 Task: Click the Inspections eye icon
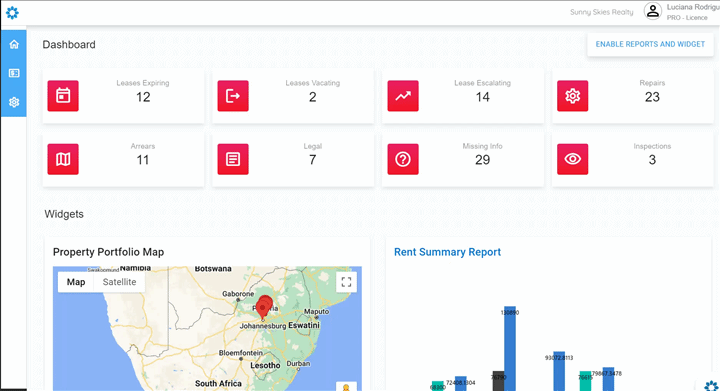click(x=573, y=159)
